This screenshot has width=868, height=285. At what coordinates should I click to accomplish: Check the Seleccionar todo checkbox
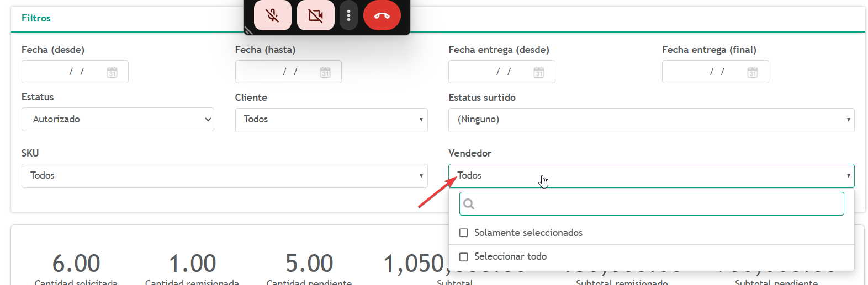464,257
